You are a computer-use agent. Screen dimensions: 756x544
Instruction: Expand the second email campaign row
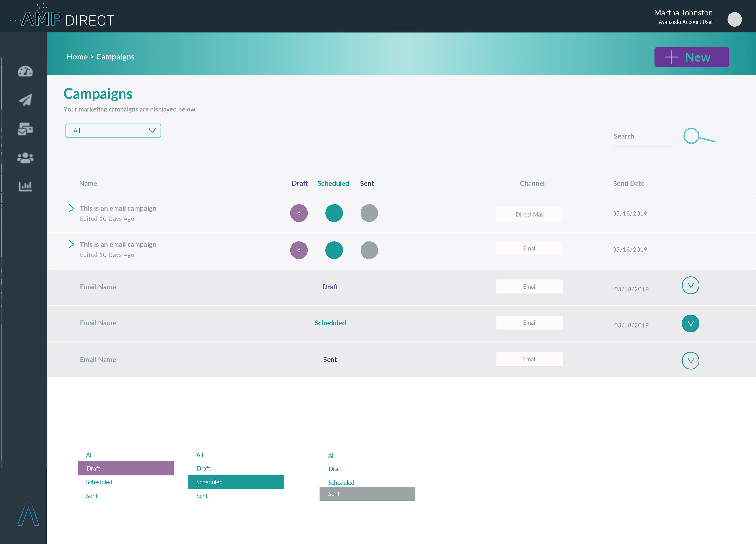tap(71, 244)
